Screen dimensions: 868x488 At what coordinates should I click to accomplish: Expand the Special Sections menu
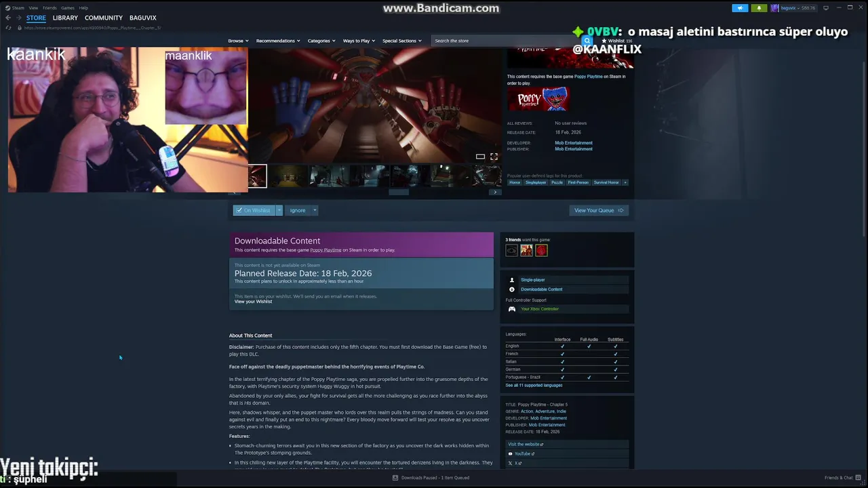pos(401,41)
